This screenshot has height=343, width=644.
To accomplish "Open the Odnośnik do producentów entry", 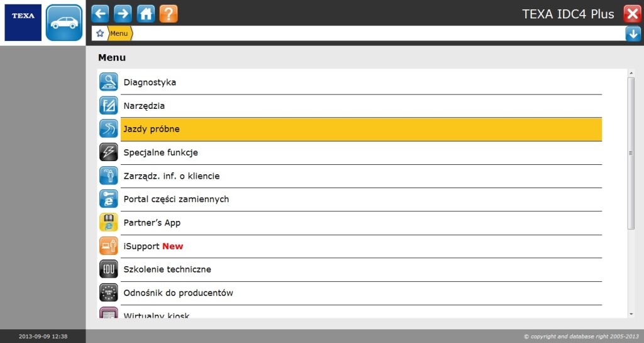I will [x=361, y=293].
